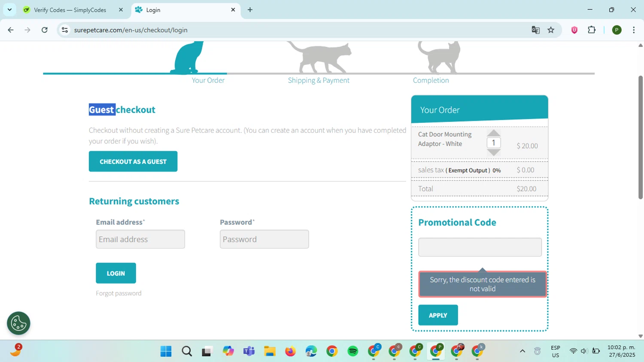Open the Forgot password link
Image resolution: width=644 pixels, height=362 pixels.
coord(118,293)
